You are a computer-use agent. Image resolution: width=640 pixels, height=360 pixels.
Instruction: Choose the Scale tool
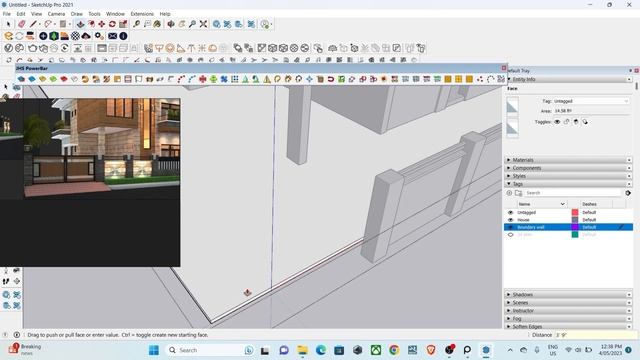(123, 24)
